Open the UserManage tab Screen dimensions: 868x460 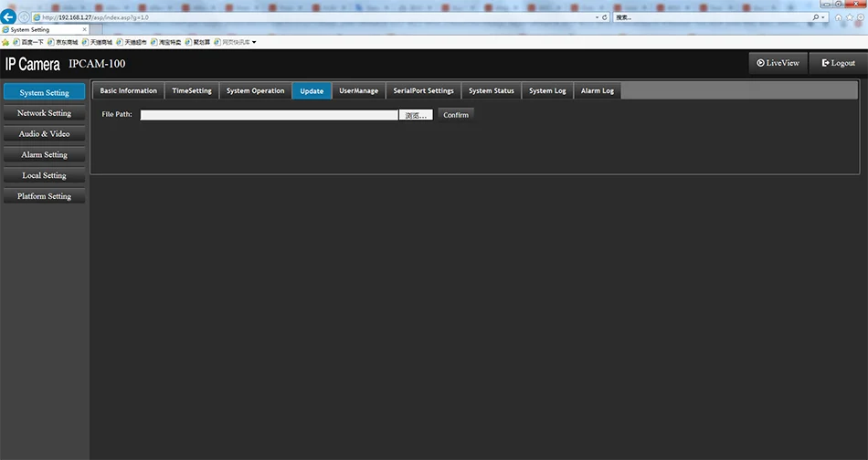pos(359,90)
